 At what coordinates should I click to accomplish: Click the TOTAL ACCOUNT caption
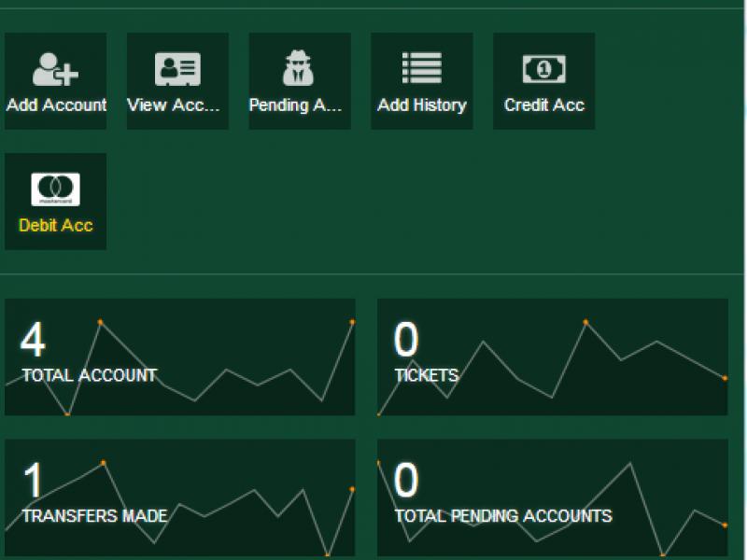coord(90,375)
